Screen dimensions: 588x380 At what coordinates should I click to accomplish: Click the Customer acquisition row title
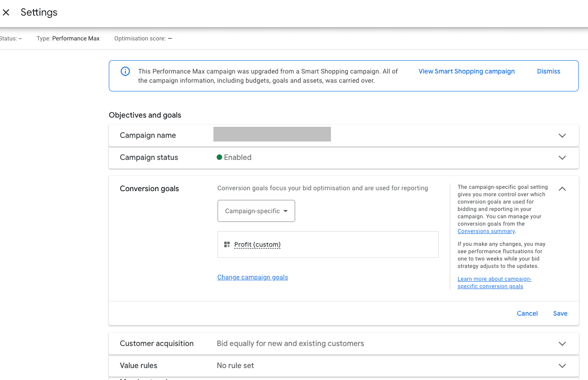click(x=157, y=343)
